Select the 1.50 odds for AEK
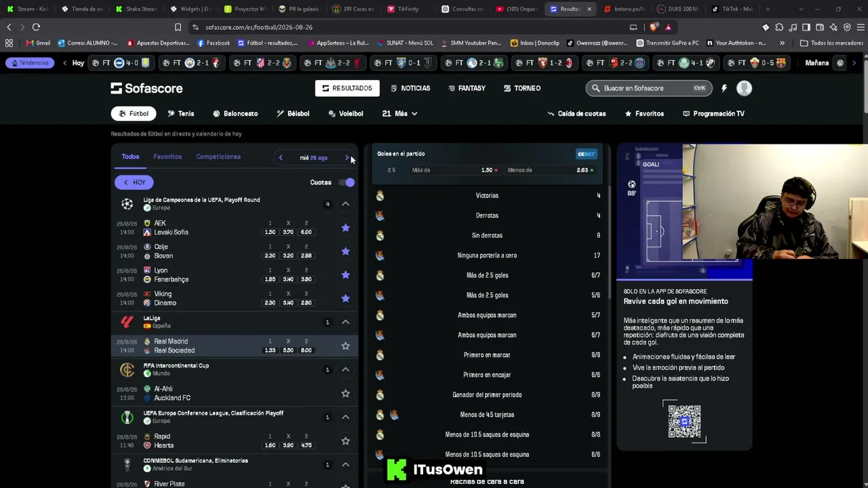This screenshot has width=868, height=488. tap(270, 232)
